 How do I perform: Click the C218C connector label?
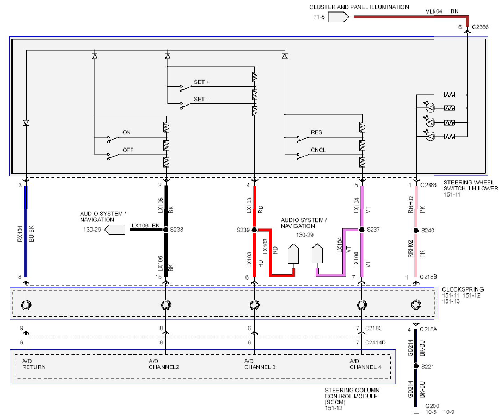(374, 329)
